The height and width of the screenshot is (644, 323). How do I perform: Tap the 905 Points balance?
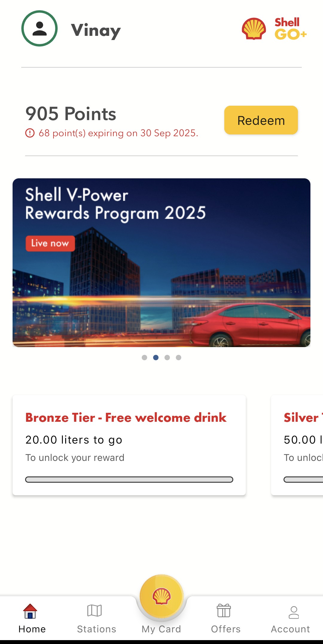(71, 114)
